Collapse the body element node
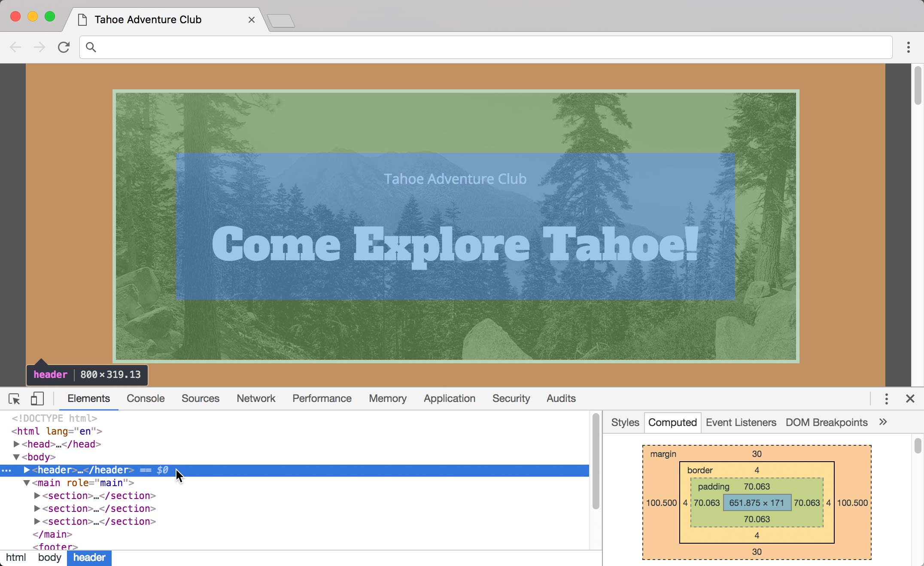The image size is (924, 566). tap(16, 457)
